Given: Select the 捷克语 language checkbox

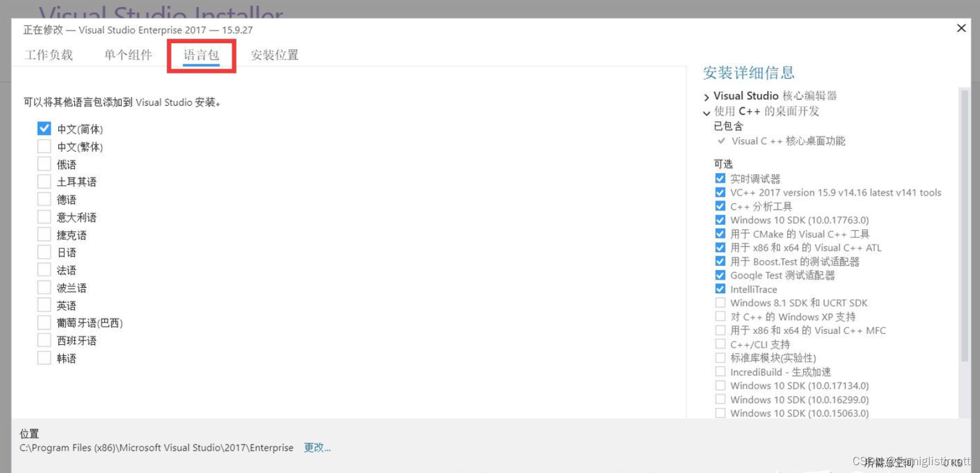Looking at the screenshot, I should click(44, 234).
